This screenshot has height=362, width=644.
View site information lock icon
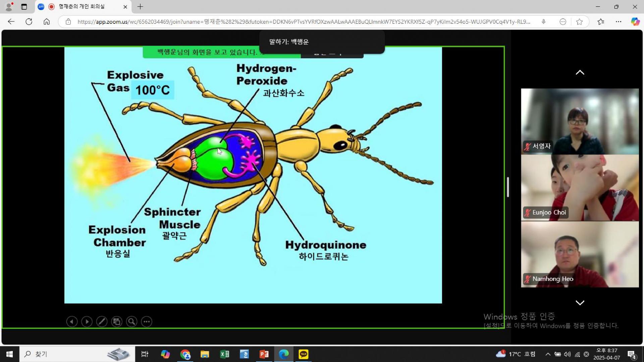(68, 22)
